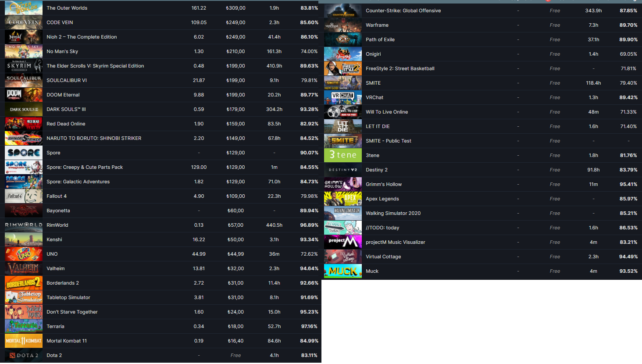
Task: Click the 343.9h Counter-Strike playtime
Action: (593, 11)
